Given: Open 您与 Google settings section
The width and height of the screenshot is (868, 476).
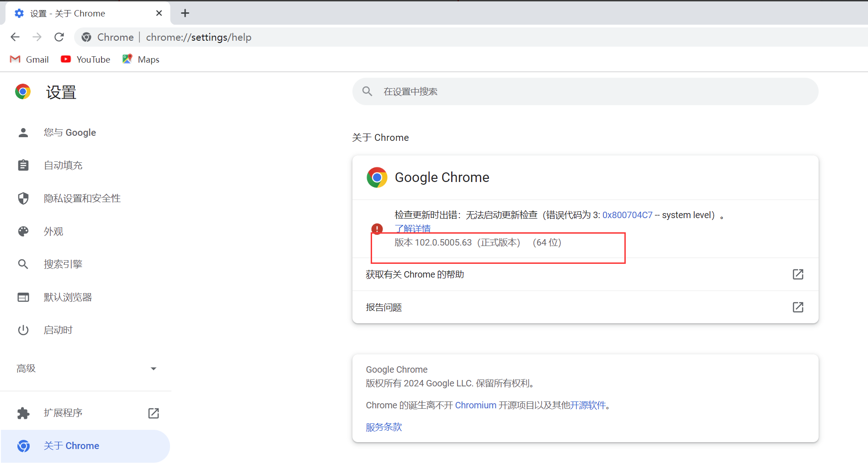Looking at the screenshot, I should (x=85, y=133).
